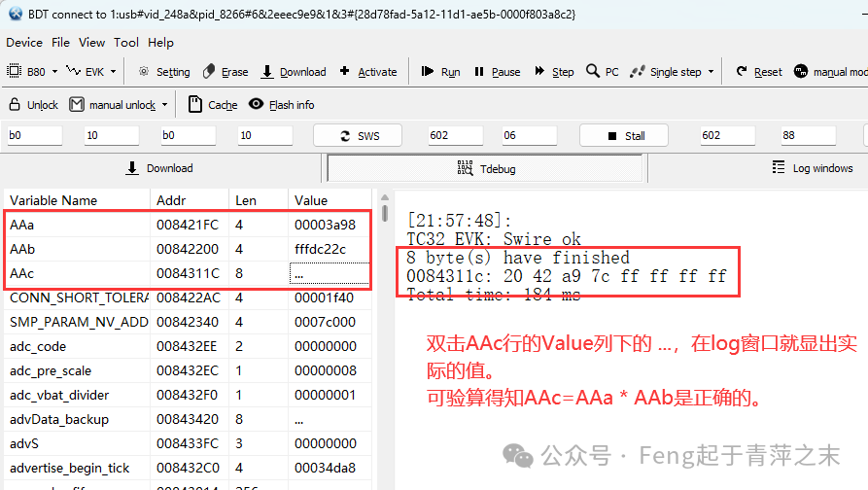868x490 pixels.
Task: Click the ... value cell of AAc
Action: coord(330,273)
